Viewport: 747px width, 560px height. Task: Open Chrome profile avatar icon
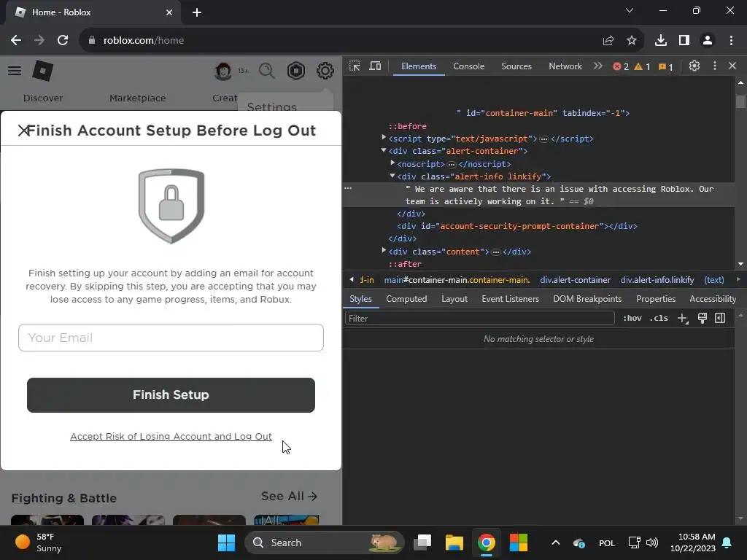pos(708,41)
